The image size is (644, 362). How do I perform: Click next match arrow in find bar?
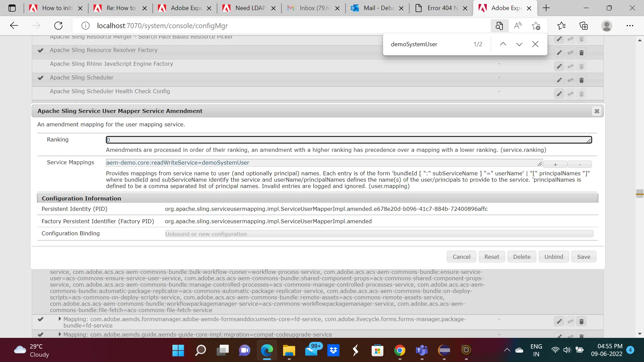(519, 44)
